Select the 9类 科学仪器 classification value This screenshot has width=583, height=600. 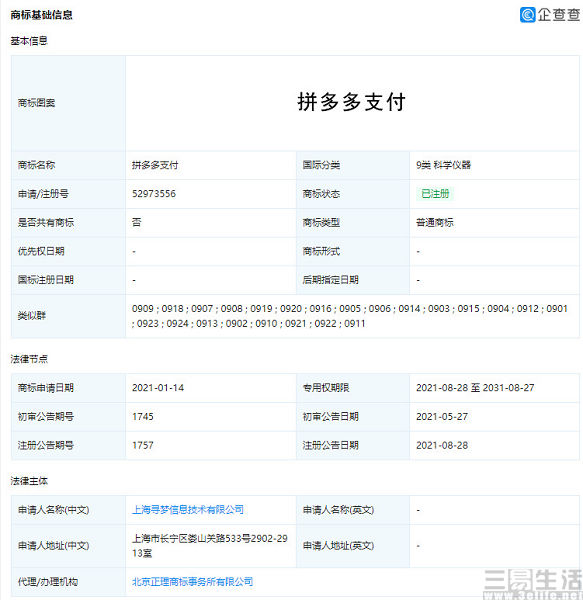point(443,165)
